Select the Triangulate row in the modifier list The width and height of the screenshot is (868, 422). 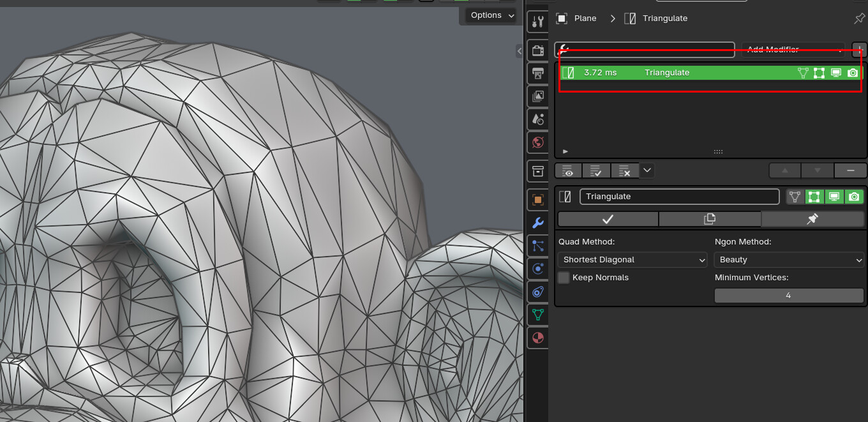click(710, 73)
